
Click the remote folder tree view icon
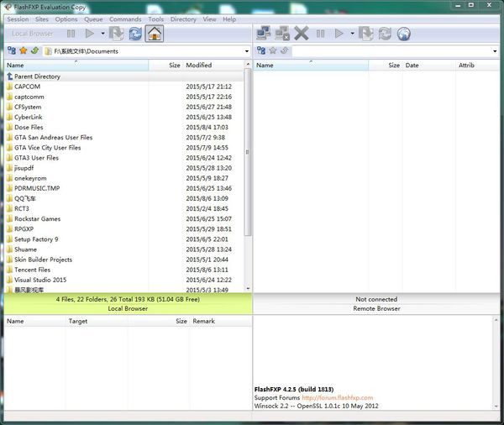pos(260,51)
